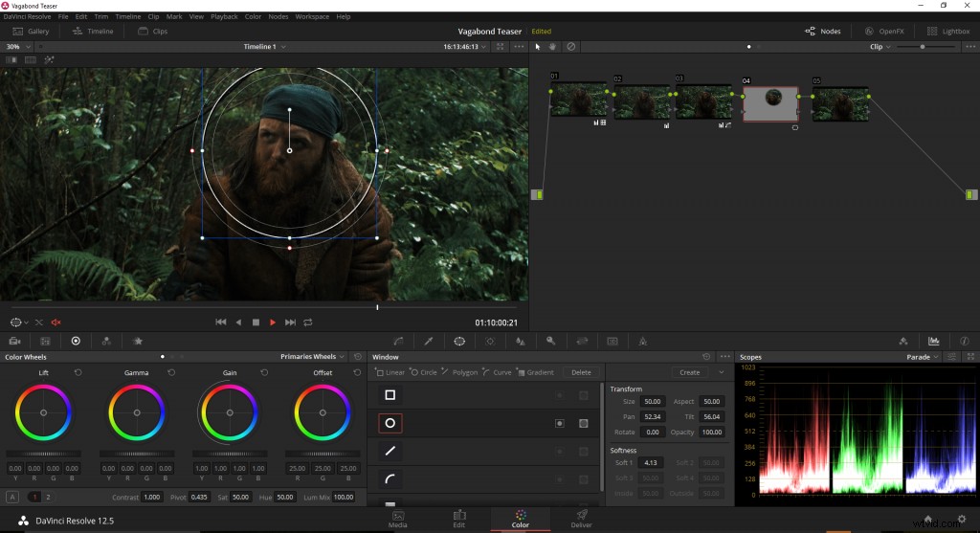Image resolution: width=980 pixels, height=533 pixels.
Task: Select node 05 thumbnail in the node graph
Action: [x=839, y=103]
